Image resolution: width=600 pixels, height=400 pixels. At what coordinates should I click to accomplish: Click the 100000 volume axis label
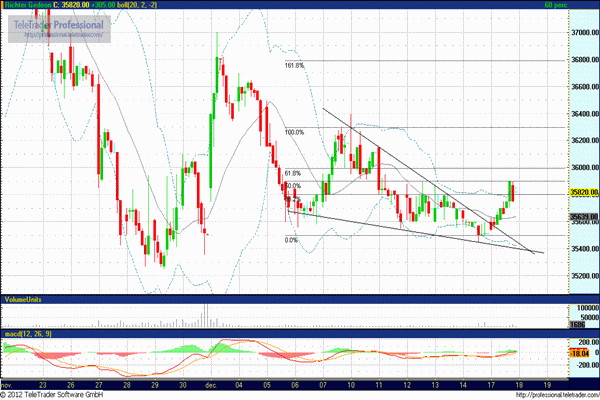[588, 308]
